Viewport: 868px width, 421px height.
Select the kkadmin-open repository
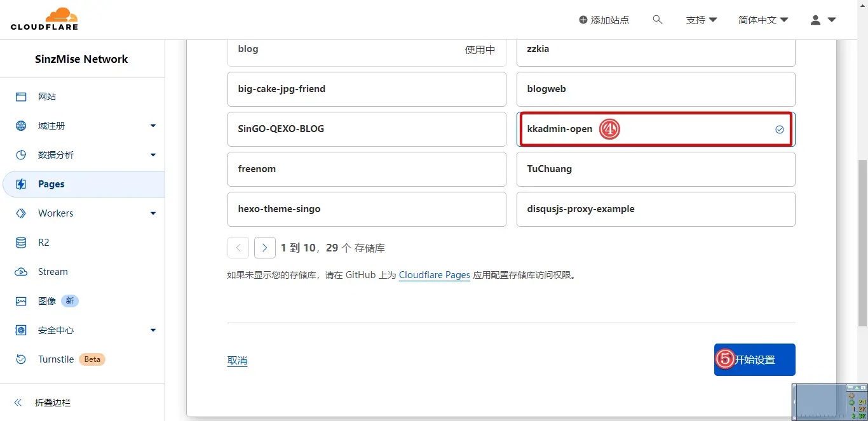tap(656, 129)
